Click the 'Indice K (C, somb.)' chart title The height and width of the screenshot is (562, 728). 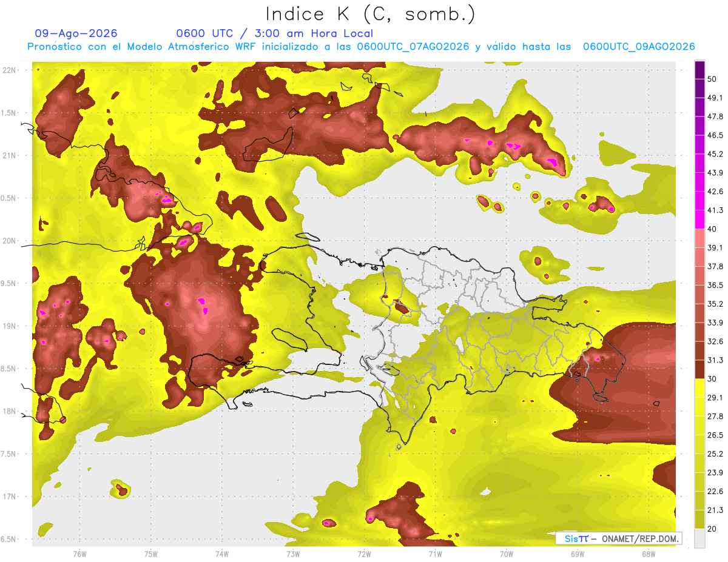coord(370,14)
